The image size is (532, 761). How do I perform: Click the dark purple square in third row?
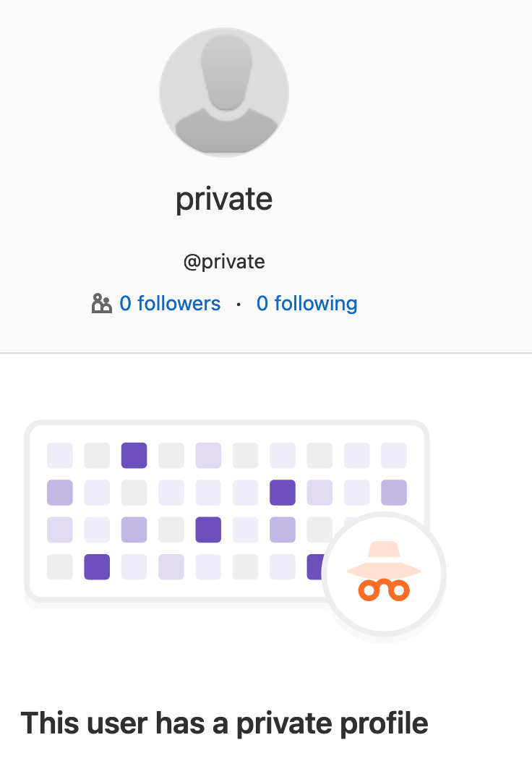(x=208, y=530)
